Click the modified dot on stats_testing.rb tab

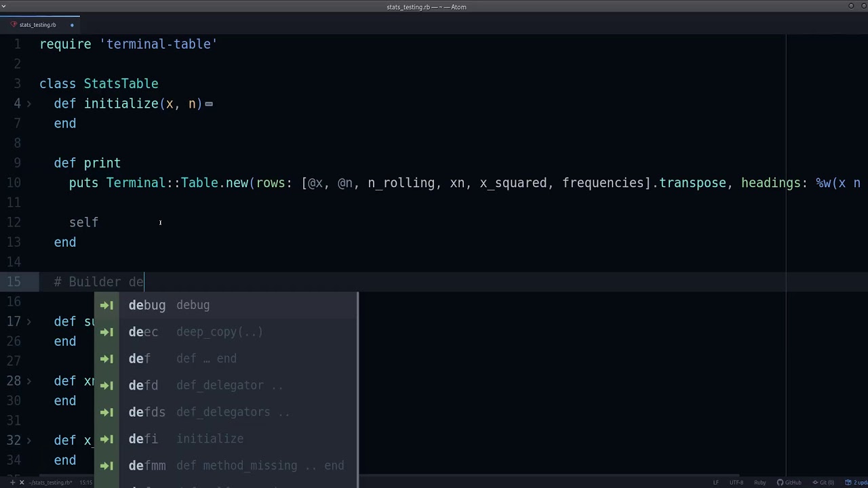[72, 25]
